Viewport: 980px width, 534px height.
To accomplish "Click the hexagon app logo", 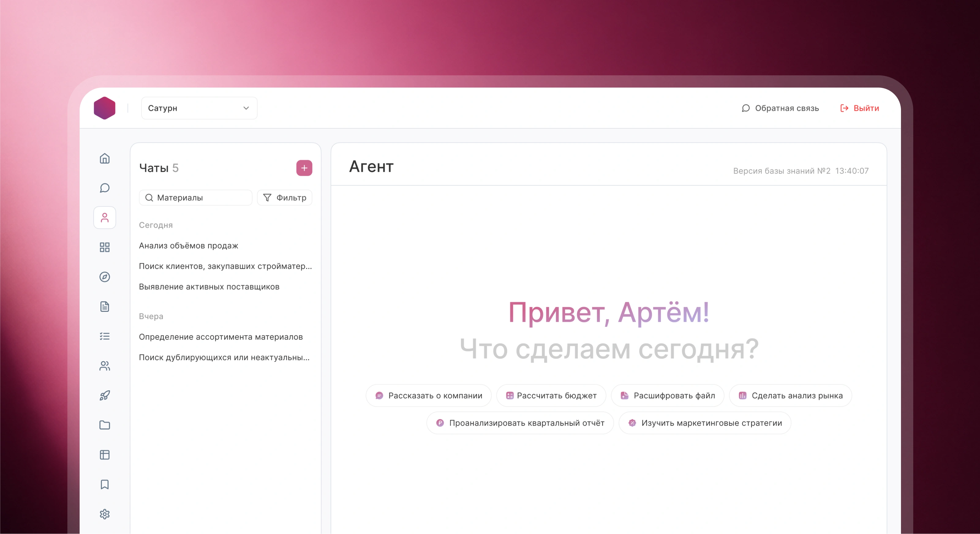I will pyautogui.click(x=105, y=108).
